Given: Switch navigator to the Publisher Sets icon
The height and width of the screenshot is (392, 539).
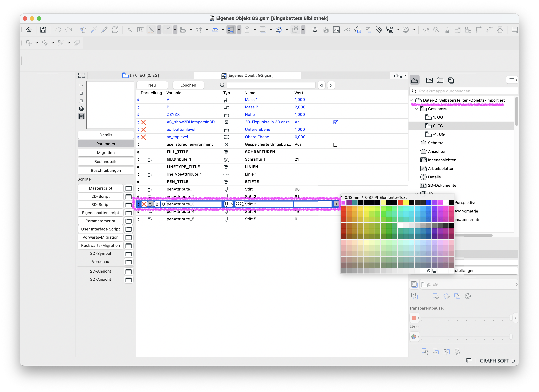Looking at the screenshot, I should click(451, 80).
